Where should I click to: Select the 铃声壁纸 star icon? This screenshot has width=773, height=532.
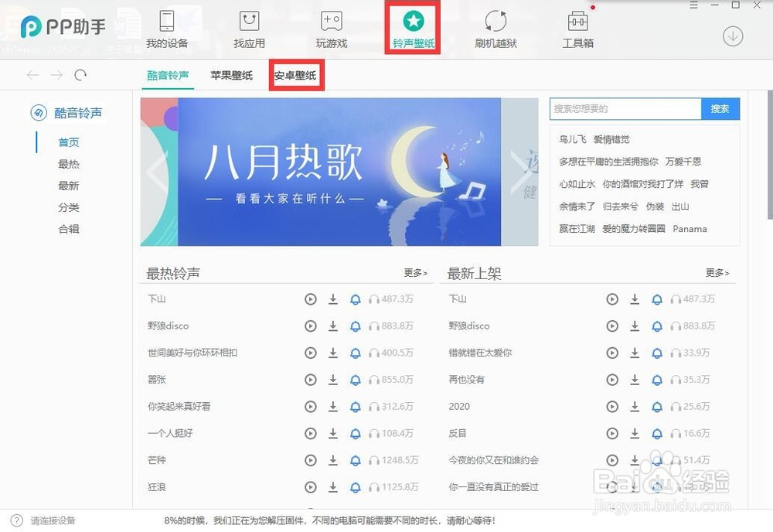413,21
